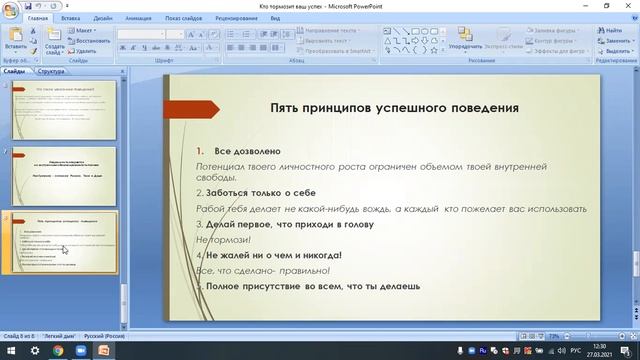Choose the isosceles triangle shape

(387, 41)
